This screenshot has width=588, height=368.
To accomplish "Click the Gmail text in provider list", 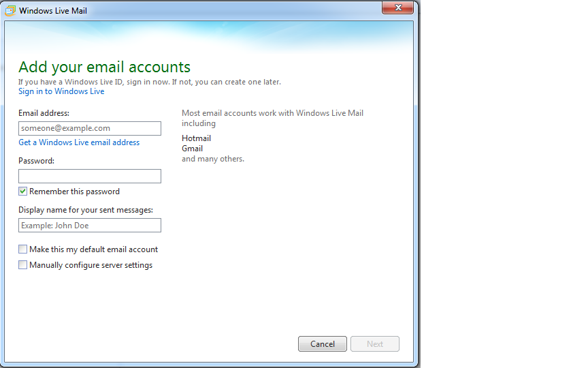I will pyautogui.click(x=193, y=149).
